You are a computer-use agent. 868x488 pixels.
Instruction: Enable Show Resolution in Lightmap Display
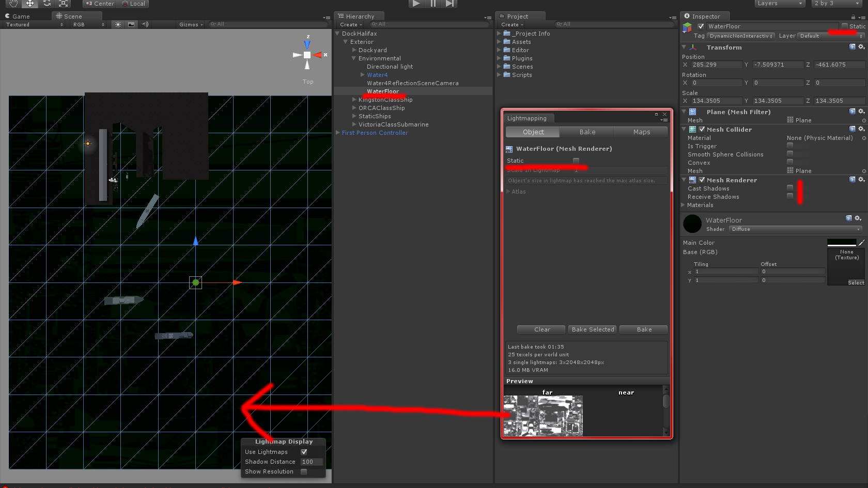[304, 471]
